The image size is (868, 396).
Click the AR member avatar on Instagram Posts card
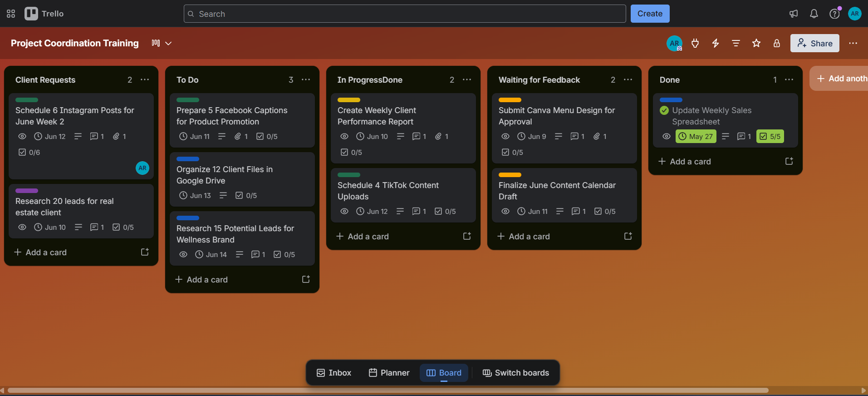point(142,168)
